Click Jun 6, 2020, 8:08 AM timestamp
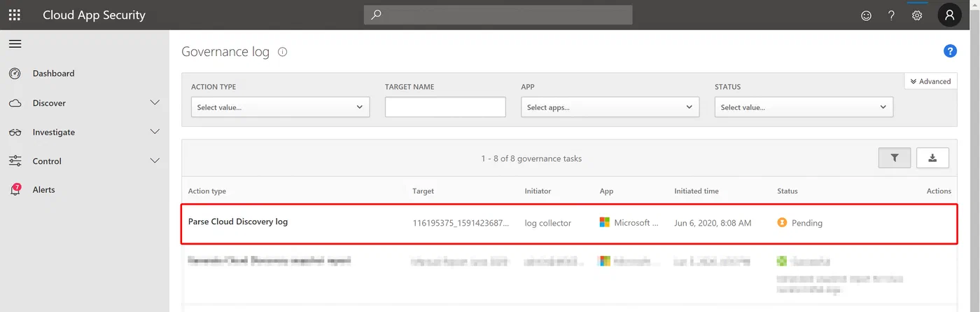Viewport: 980px width, 312px height. (x=713, y=223)
